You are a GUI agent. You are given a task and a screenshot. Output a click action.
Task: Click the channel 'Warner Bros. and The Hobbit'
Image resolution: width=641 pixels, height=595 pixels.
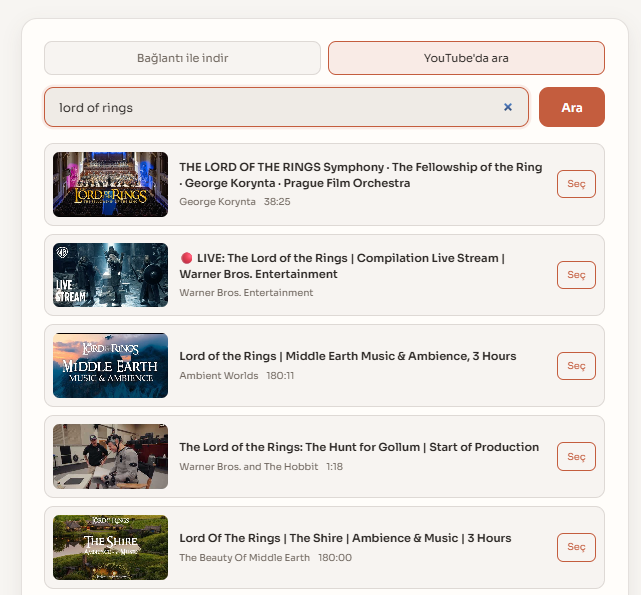(249, 467)
